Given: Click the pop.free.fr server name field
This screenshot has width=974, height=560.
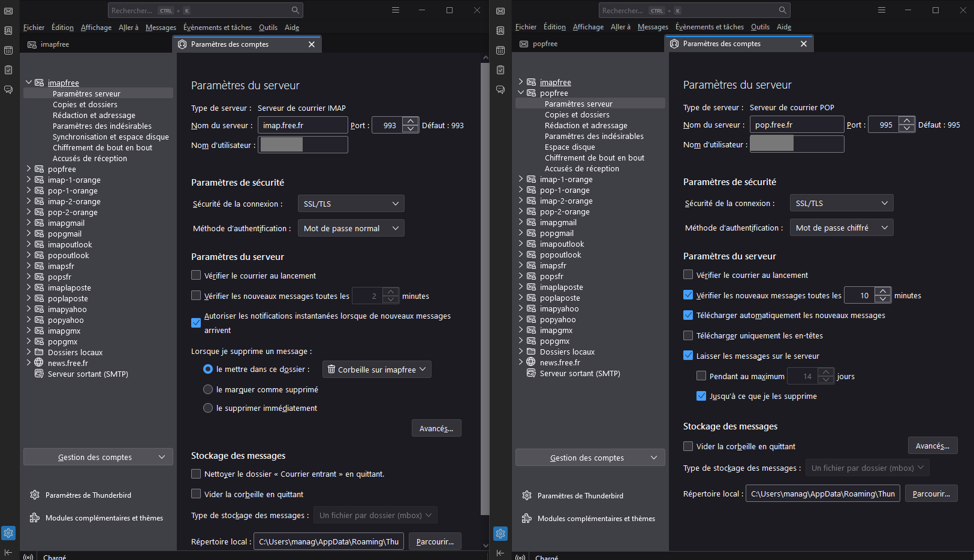Looking at the screenshot, I should point(797,125).
